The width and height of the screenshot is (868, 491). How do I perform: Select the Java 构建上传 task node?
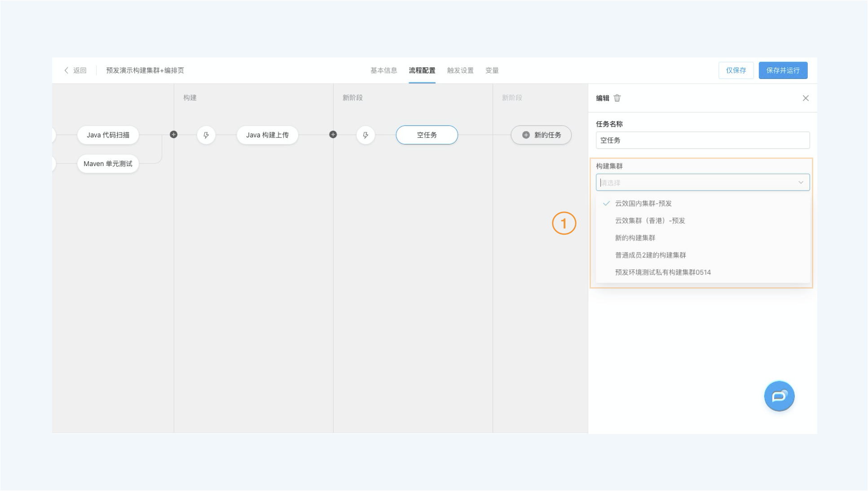(267, 135)
